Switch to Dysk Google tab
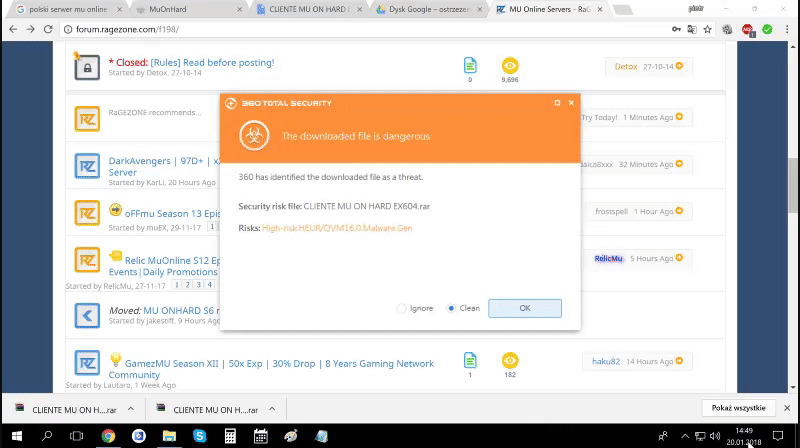Viewport: 800px width, 448px height. (x=429, y=9)
